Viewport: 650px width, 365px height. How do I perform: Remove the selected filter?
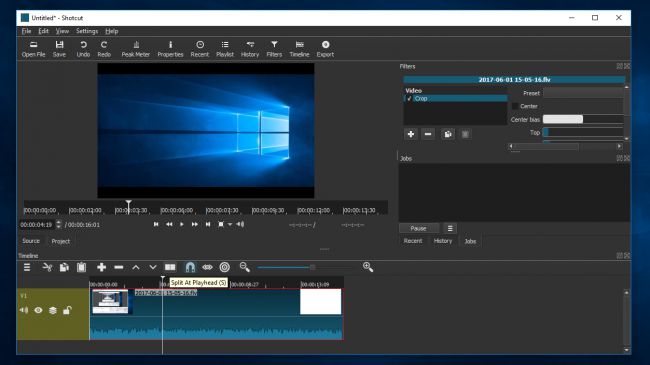428,134
